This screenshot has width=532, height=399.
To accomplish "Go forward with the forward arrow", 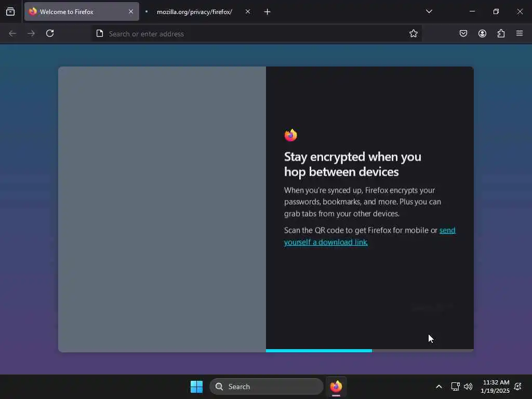I will pos(31,33).
